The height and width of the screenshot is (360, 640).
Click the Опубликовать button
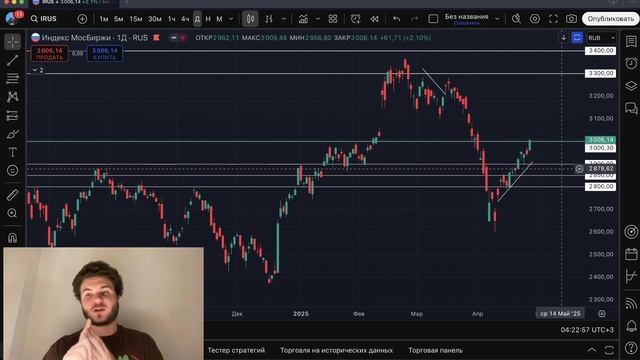pyautogui.click(x=610, y=19)
